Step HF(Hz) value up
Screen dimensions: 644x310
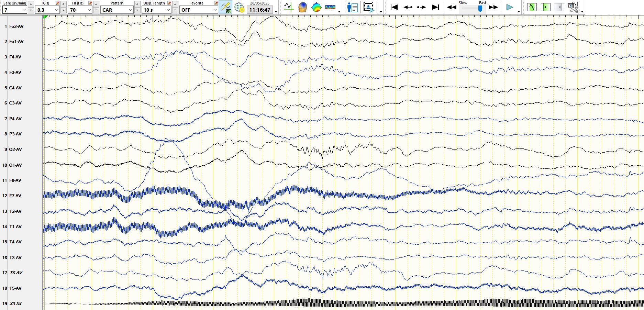pyautogui.click(x=96, y=4)
